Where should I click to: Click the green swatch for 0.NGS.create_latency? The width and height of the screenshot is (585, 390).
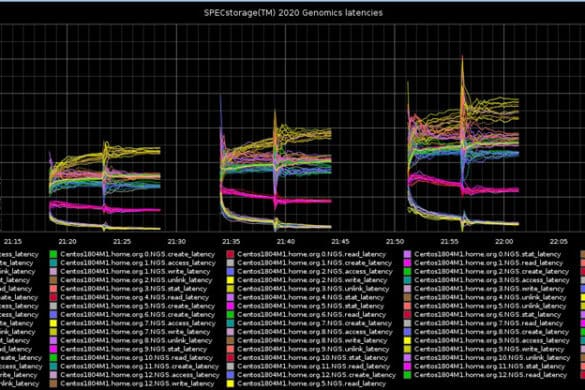point(53,254)
